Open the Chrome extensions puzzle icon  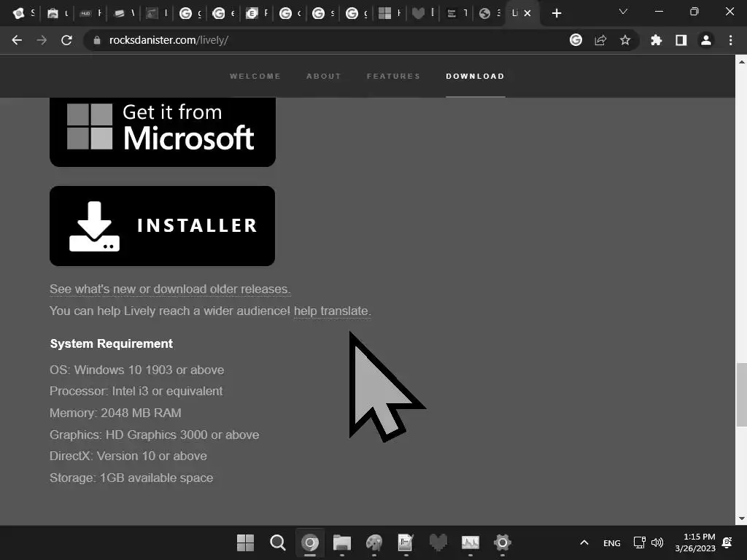point(657,41)
